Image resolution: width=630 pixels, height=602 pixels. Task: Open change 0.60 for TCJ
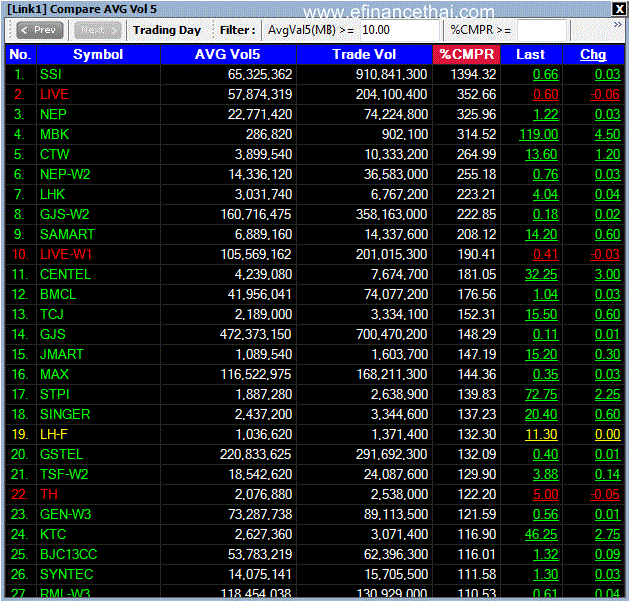tap(608, 314)
